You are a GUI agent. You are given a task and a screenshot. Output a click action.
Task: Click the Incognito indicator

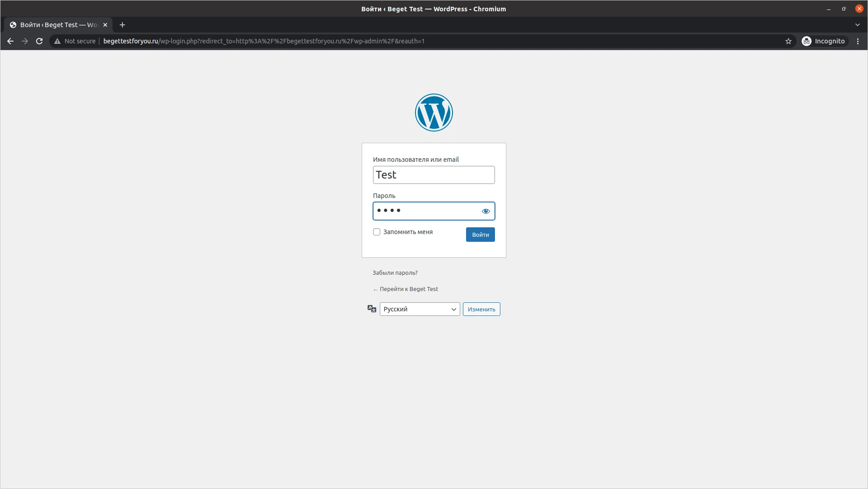click(x=823, y=41)
